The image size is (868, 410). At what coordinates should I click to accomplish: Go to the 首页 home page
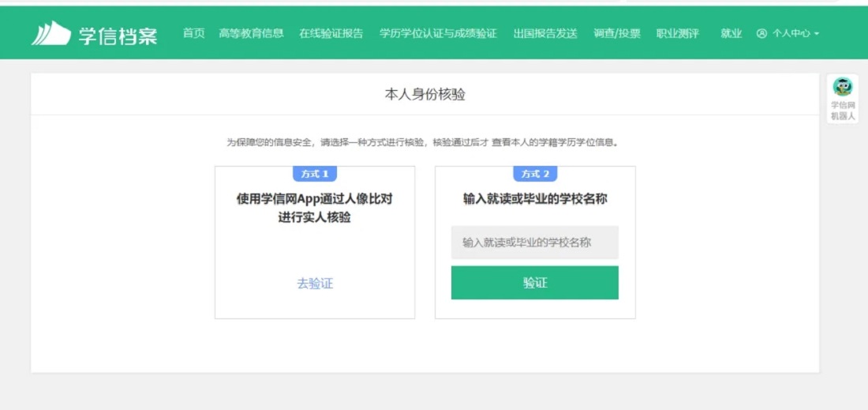193,34
